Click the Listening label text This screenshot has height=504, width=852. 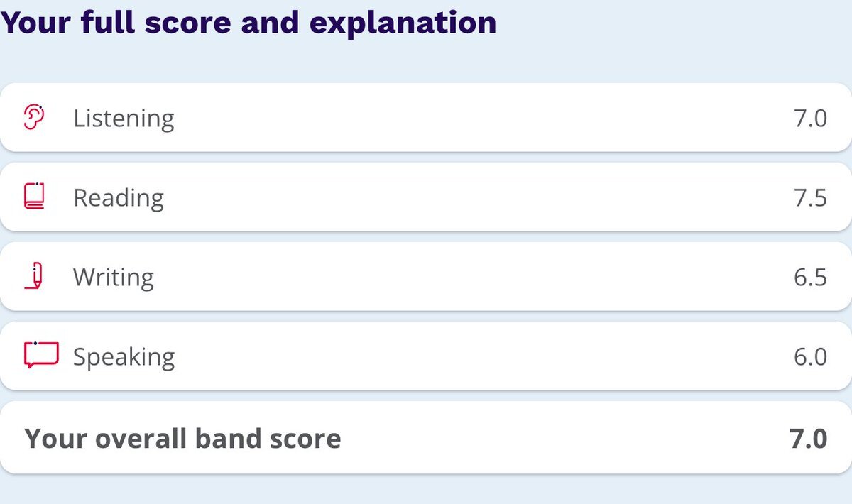point(124,119)
